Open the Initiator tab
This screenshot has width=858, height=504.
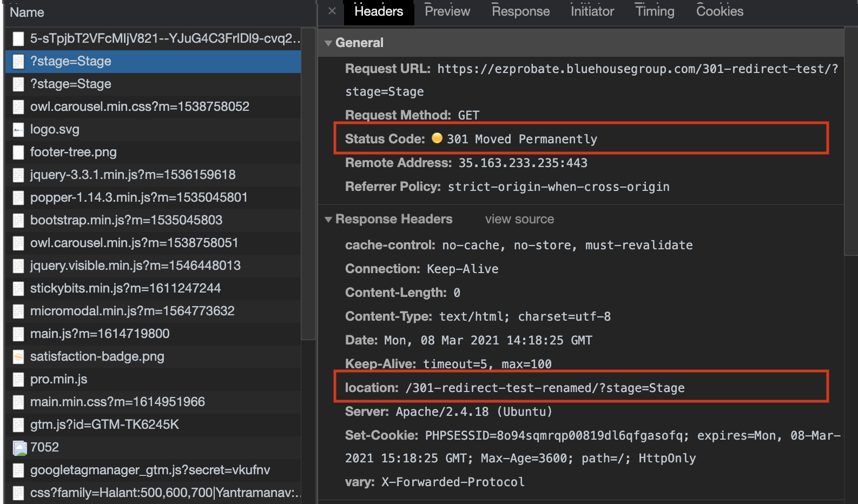[592, 11]
